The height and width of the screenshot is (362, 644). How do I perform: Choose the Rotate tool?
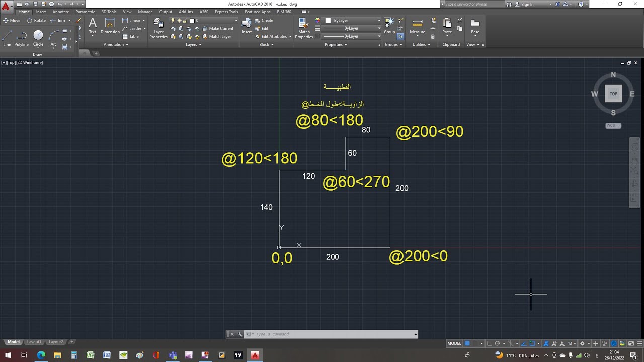(36, 21)
